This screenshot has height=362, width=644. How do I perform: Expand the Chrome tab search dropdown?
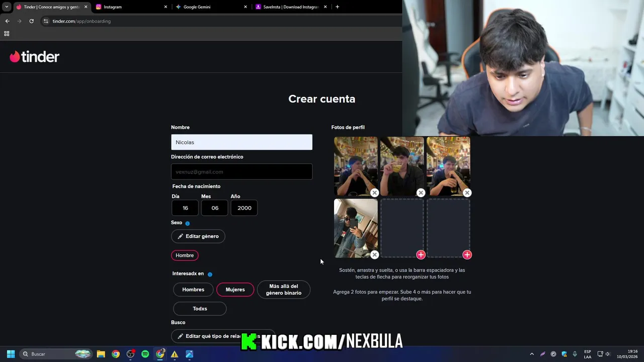[x=7, y=7]
